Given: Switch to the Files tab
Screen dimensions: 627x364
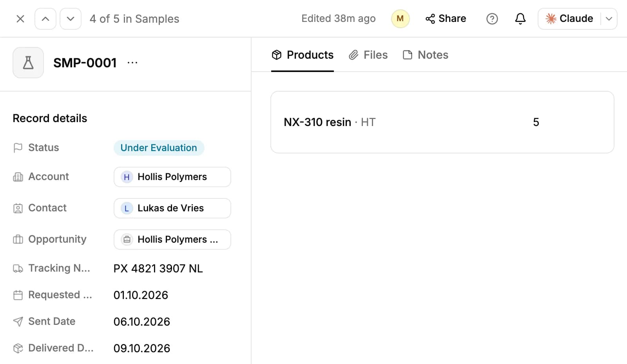Looking at the screenshot, I should [368, 55].
